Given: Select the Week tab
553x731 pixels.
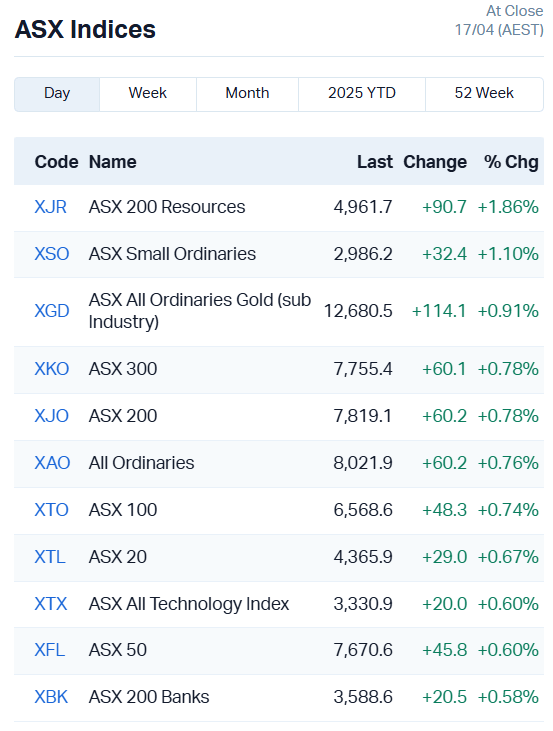Looking at the screenshot, I should point(148,94).
